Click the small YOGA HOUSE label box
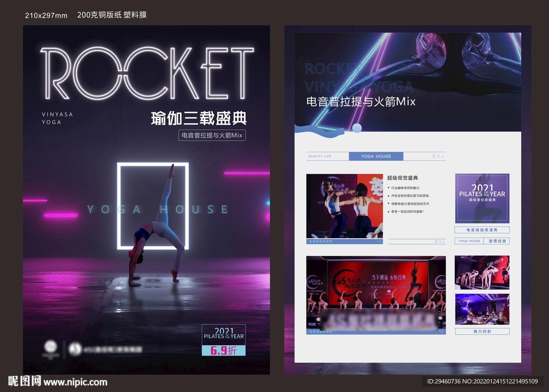 pyautogui.click(x=469, y=241)
